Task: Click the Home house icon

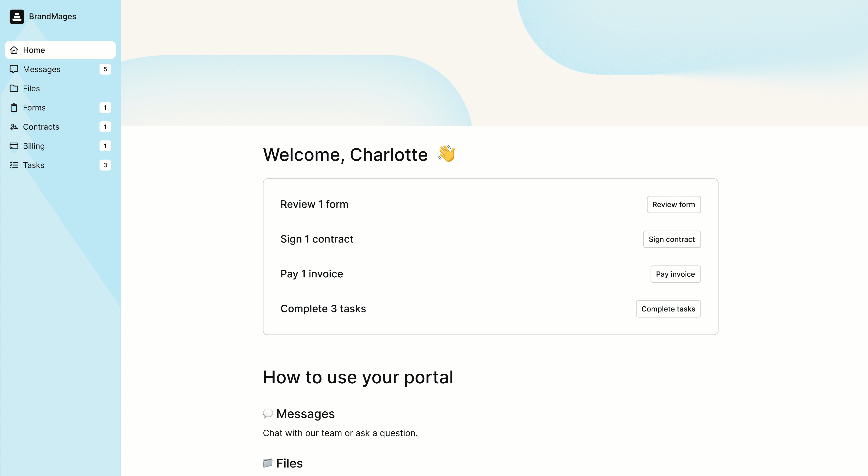Action: point(14,50)
